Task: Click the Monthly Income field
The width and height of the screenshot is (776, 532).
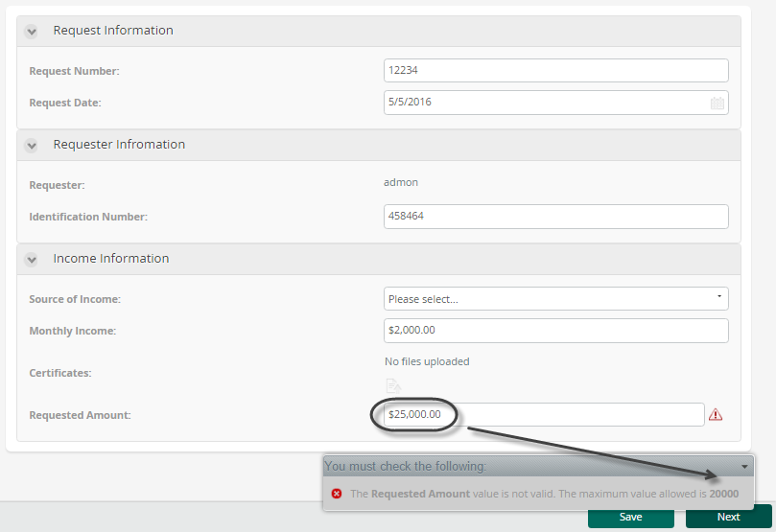Action: click(555, 331)
